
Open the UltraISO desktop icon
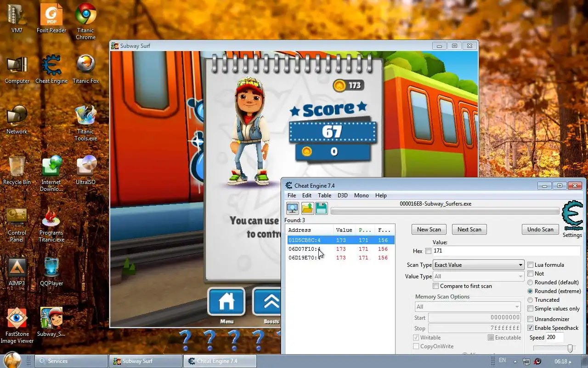pyautogui.click(x=85, y=171)
